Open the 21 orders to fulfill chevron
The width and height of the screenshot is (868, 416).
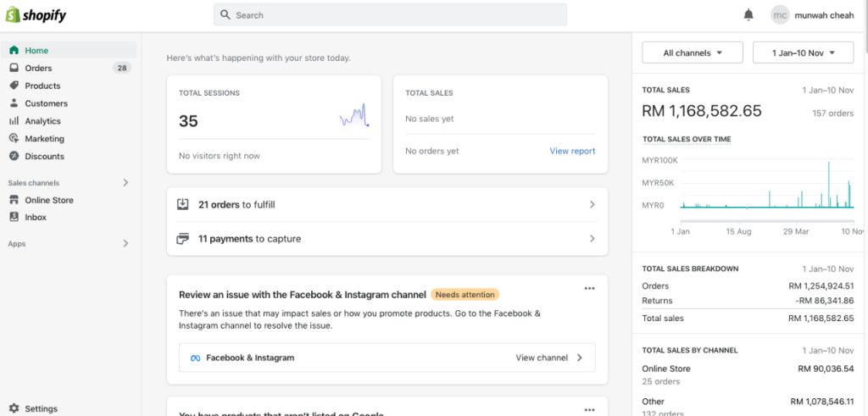(x=593, y=205)
